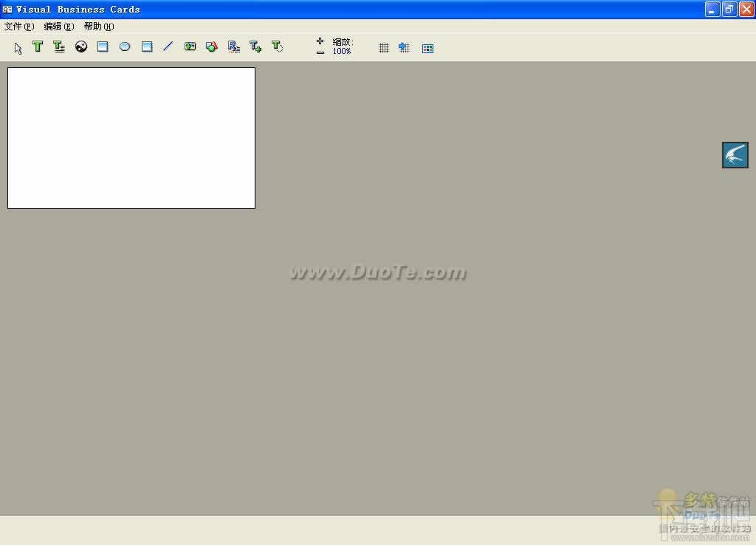Image resolution: width=756 pixels, height=545 pixels.
Task: Click the 缩放 100% zoom label
Action: [343, 47]
